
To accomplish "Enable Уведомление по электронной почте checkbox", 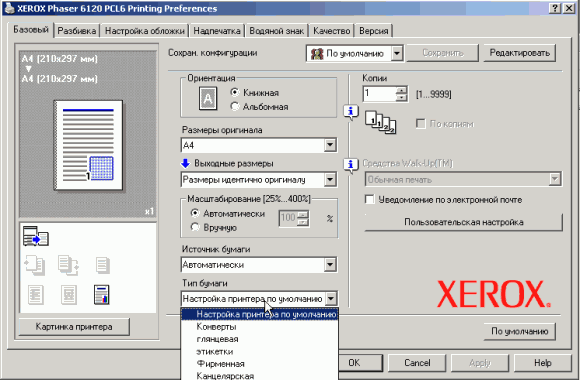I will click(370, 200).
